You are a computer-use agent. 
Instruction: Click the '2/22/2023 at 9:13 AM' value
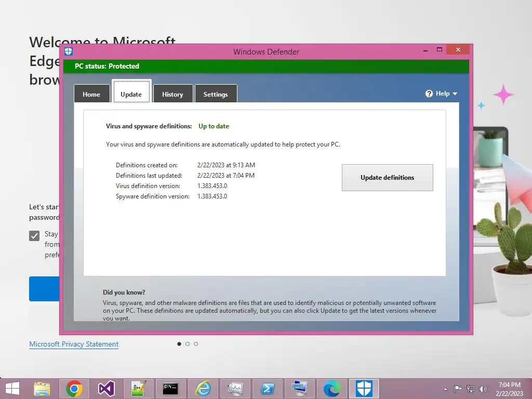pos(226,165)
